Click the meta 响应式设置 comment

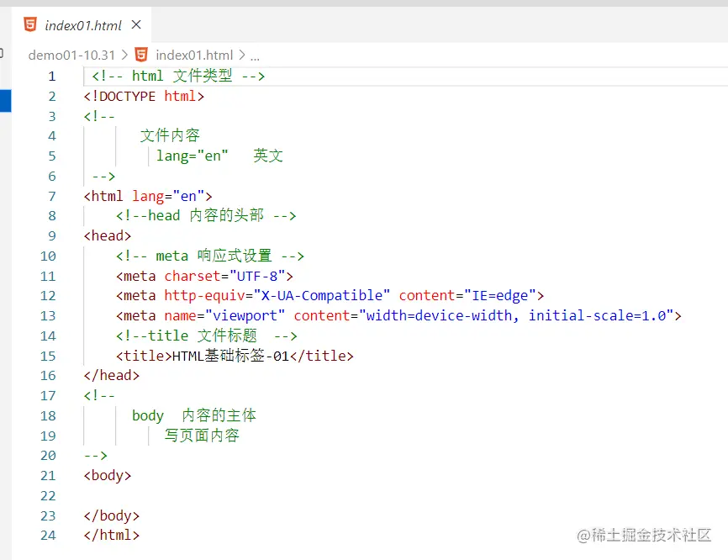point(210,256)
